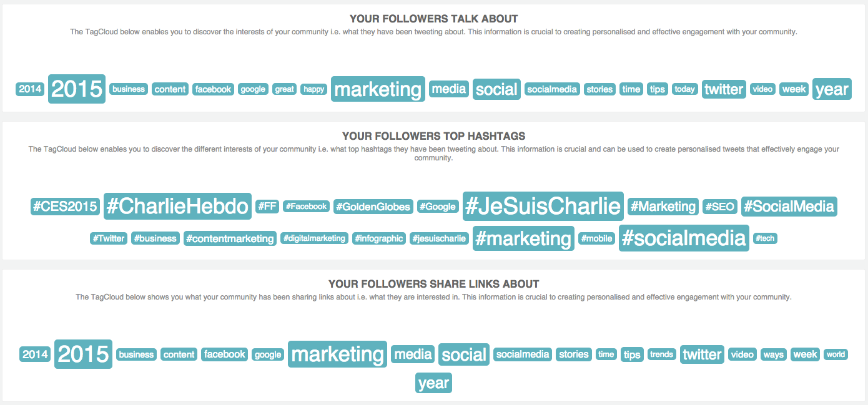868x405 pixels.
Task: Select 'video' tag in followers talk cloud
Action: (x=762, y=89)
